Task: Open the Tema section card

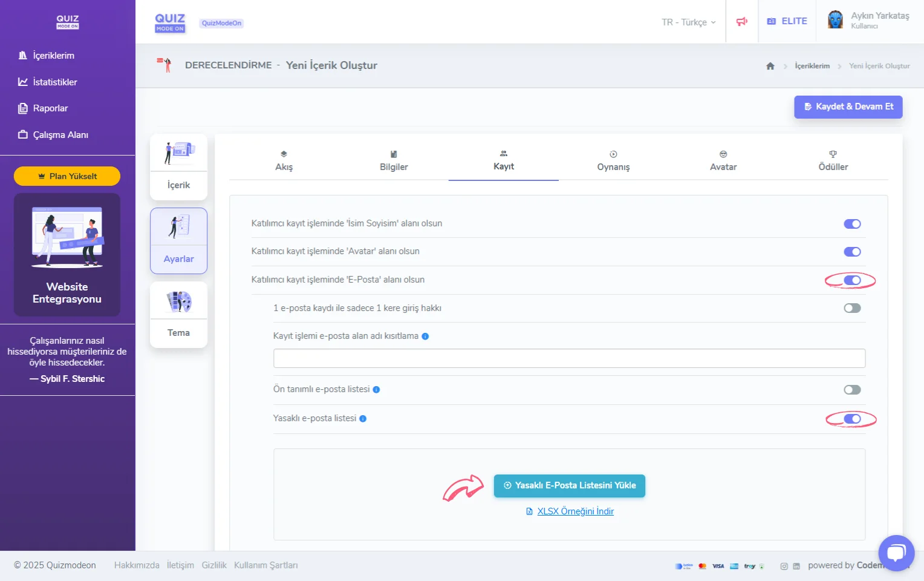Action: tap(178, 315)
